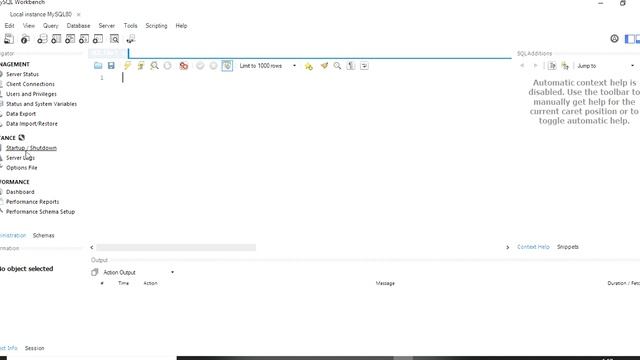Open a SQL script file from main toolbar
This screenshot has width=640, height=360.
coord(9,39)
